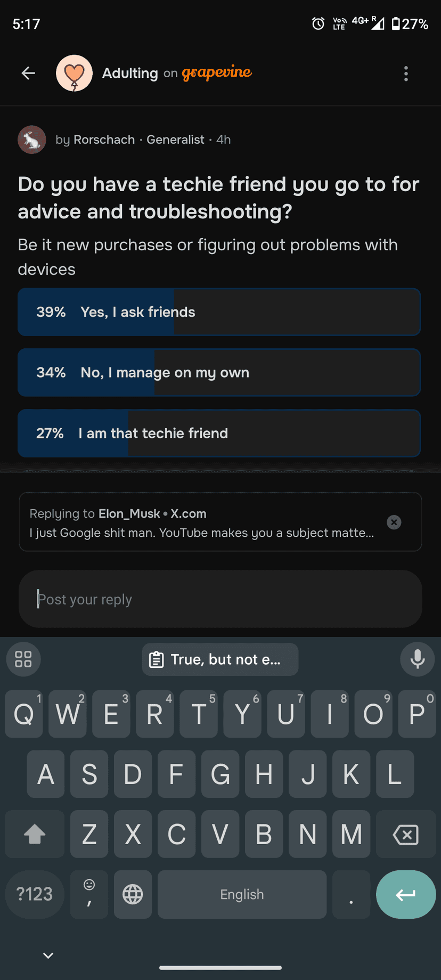Paste the 'True, but not e...' clipboard suggestion
Viewport: 441px width, 980px height.
220,659
